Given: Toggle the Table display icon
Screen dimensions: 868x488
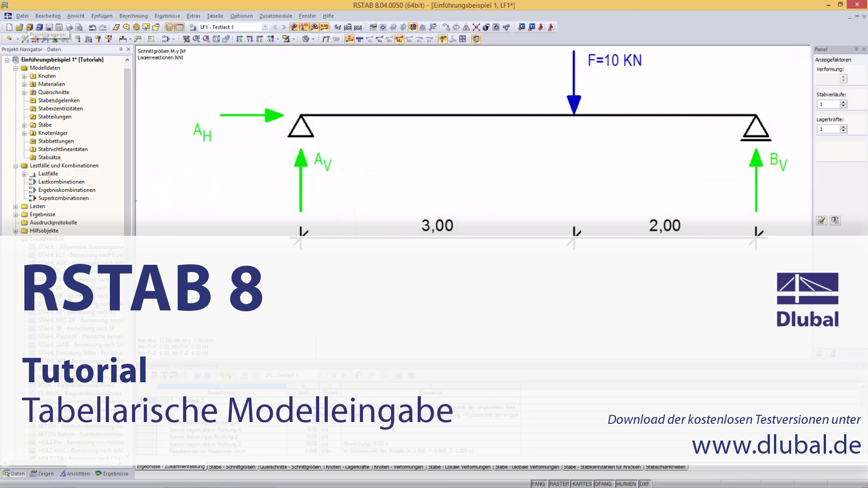Looking at the screenshot, I should tap(179, 27).
